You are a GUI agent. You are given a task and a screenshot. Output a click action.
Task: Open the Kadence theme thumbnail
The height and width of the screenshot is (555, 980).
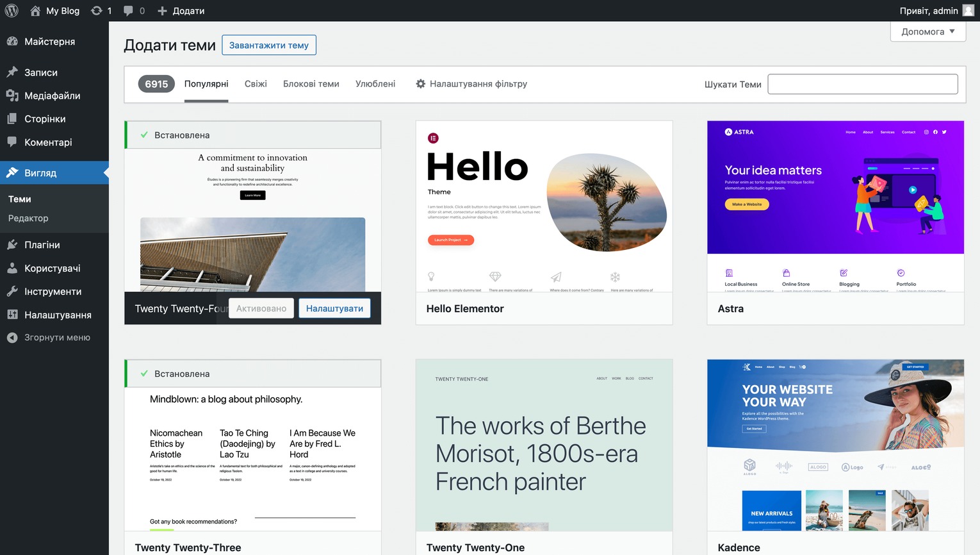click(836, 445)
